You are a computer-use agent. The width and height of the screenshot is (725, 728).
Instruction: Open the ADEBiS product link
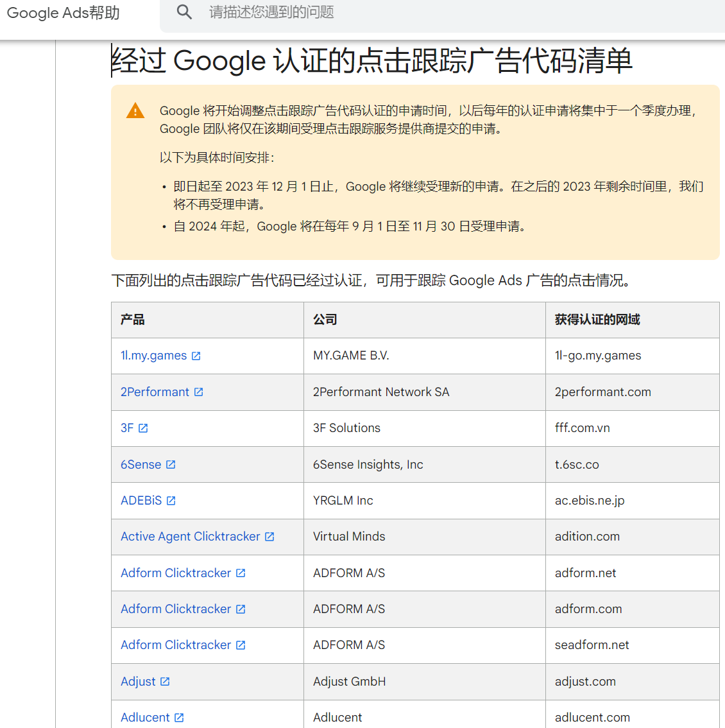pyautogui.click(x=141, y=500)
